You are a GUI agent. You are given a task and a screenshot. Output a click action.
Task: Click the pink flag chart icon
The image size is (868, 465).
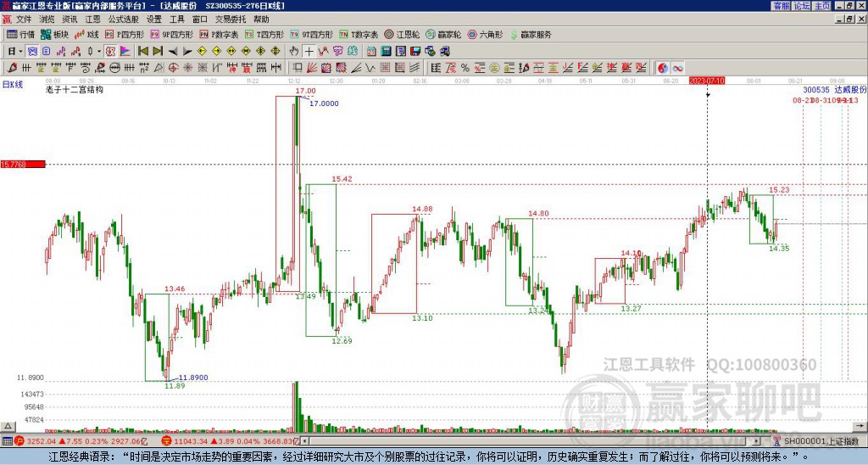click(125, 52)
